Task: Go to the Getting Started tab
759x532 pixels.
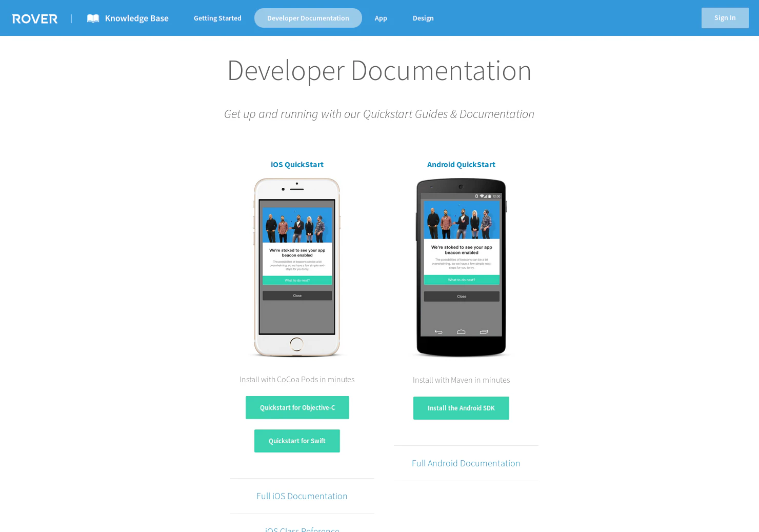Action: tap(217, 18)
